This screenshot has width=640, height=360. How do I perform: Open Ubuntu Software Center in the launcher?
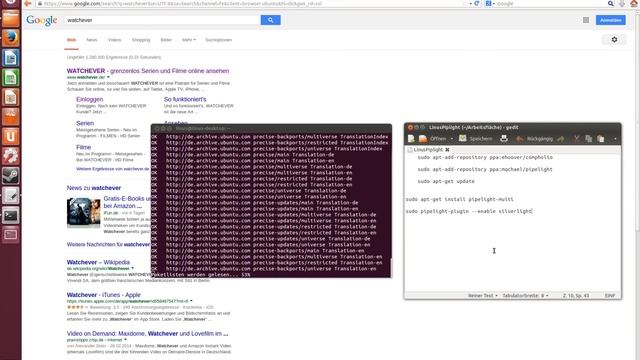[11, 117]
